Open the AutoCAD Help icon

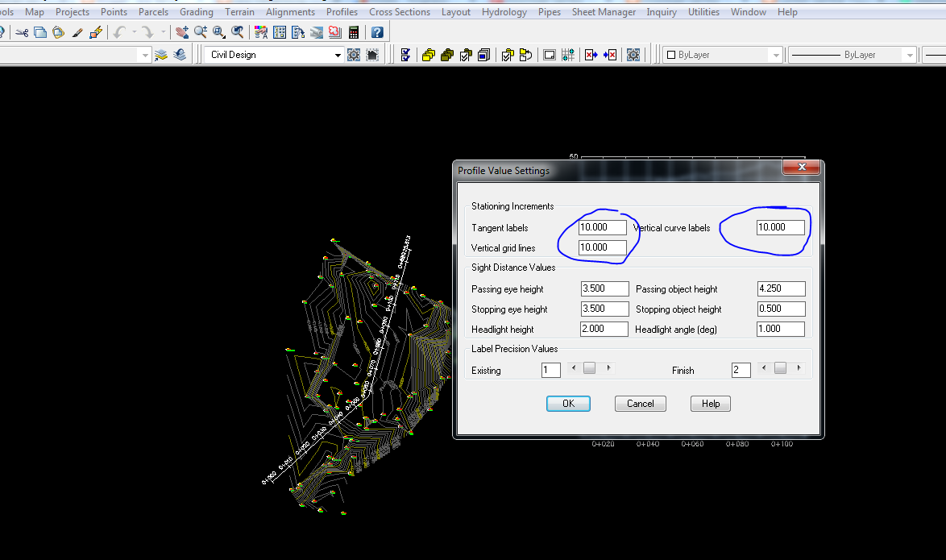click(377, 32)
